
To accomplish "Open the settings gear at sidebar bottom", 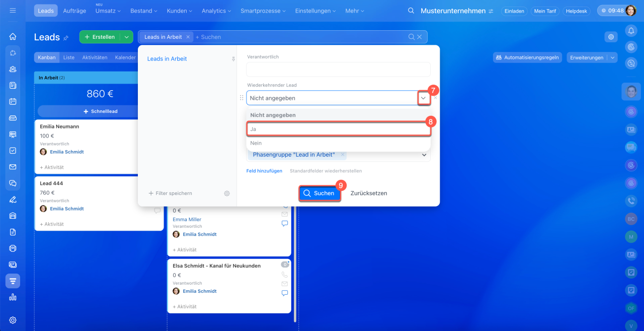I will tap(13, 320).
